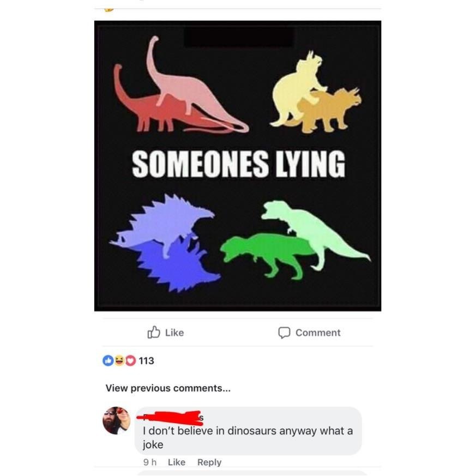This screenshot has width=476, height=476.
Task: Open the 113 reactions count
Action: click(146, 360)
